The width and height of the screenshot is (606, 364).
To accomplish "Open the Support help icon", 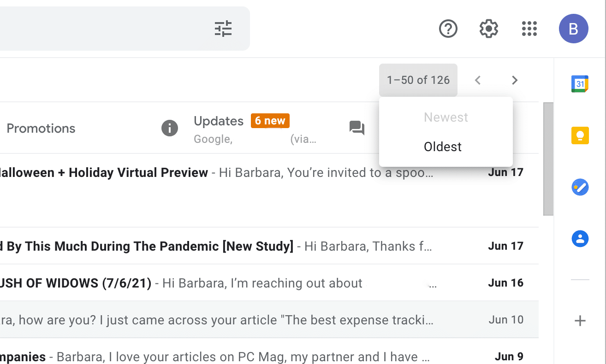I will [448, 29].
